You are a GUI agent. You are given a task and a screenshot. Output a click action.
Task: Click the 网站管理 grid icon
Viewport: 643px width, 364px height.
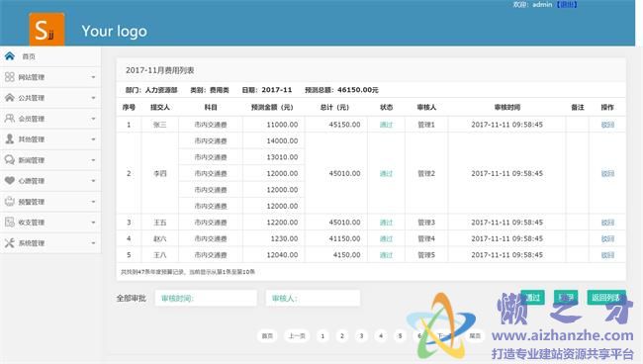pyautogui.click(x=10, y=76)
